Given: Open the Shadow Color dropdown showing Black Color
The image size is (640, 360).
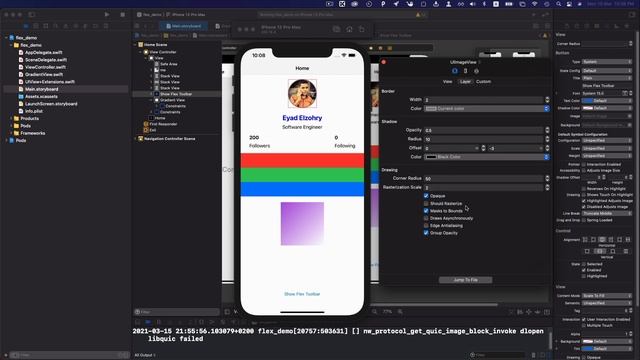Looking at the screenshot, I should [487, 157].
